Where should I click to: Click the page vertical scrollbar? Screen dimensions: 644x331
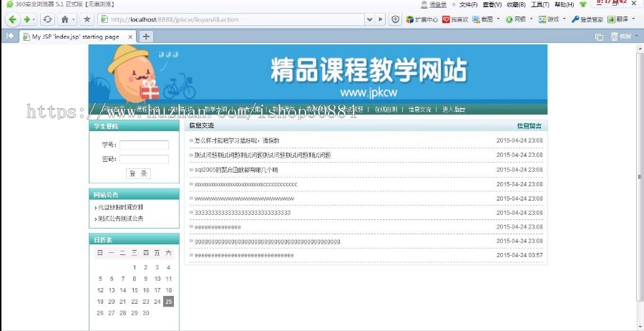(x=640, y=177)
